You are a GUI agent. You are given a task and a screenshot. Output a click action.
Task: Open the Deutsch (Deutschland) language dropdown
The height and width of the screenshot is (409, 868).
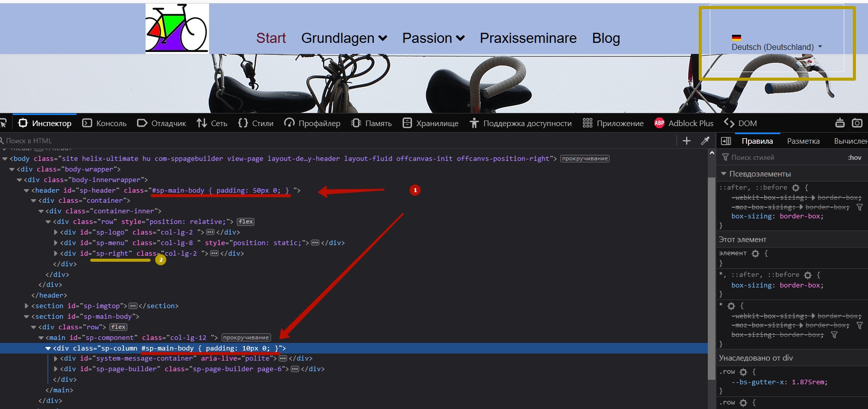click(x=776, y=47)
